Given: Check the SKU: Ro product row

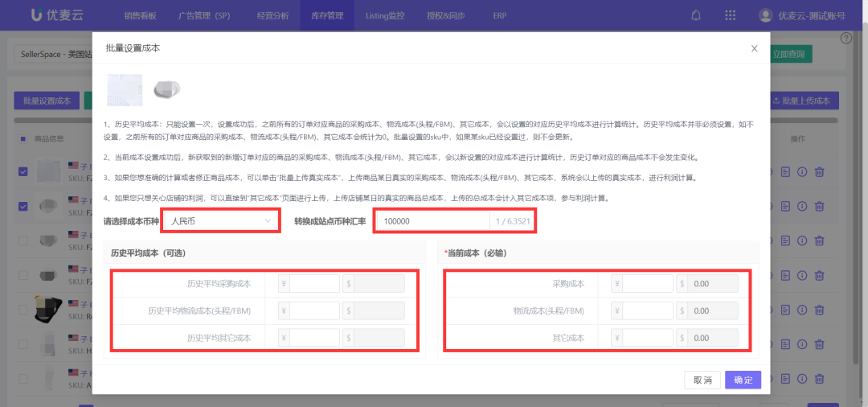Looking at the screenshot, I should (23, 310).
